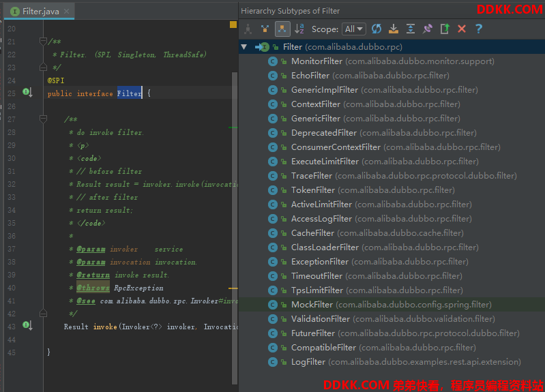This screenshot has width=545, height=392.
Task: Click the yellow inspection indicator square
Action: pos(233,25)
